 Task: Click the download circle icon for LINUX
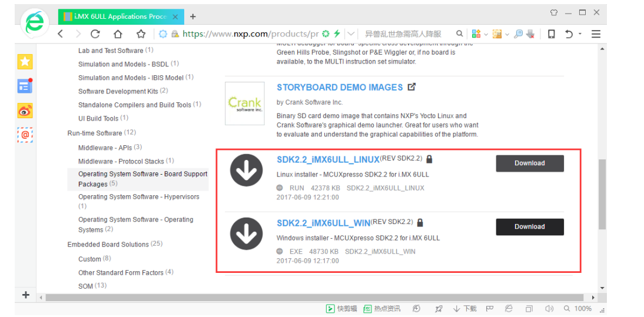[x=246, y=170]
